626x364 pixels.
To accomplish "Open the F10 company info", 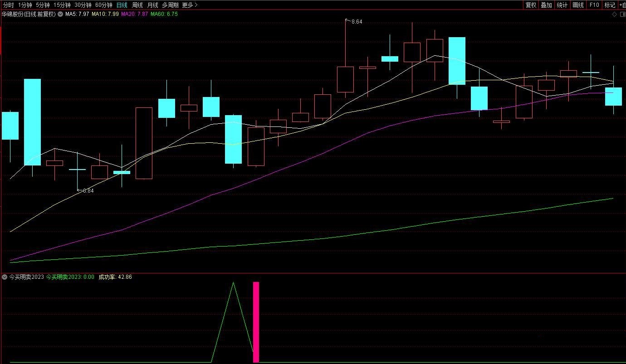I will [594, 5].
